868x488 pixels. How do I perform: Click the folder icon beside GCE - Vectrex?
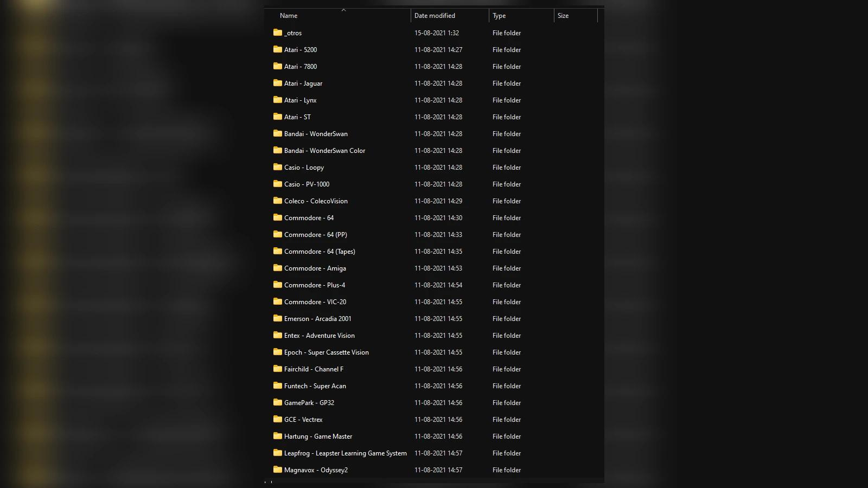coord(277,419)
